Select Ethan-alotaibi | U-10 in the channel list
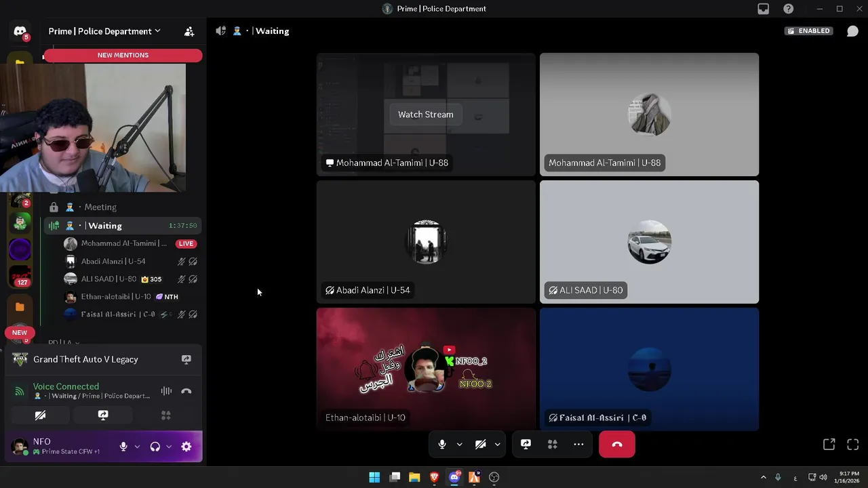The height and width of the screenshot is (488, 868). [x=130, y=297]
